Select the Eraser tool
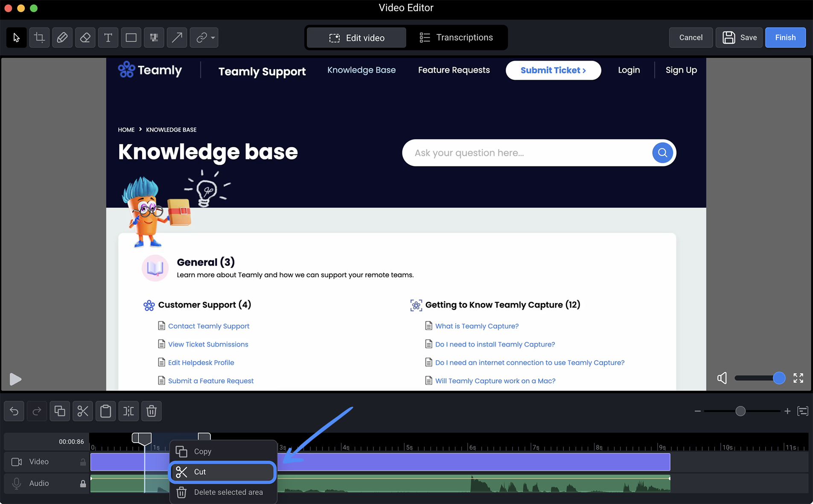The height and width of the screenshot is (504, 813). [x=85, y=38]
